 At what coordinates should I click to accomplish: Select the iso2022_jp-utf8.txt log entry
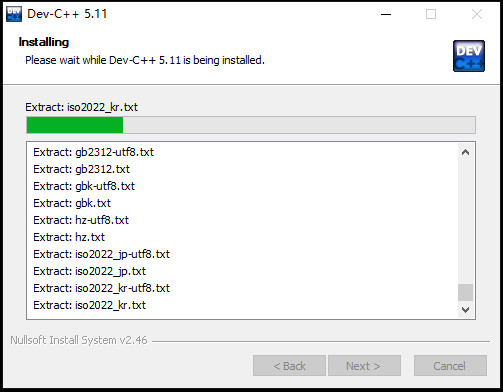[101, 254]
